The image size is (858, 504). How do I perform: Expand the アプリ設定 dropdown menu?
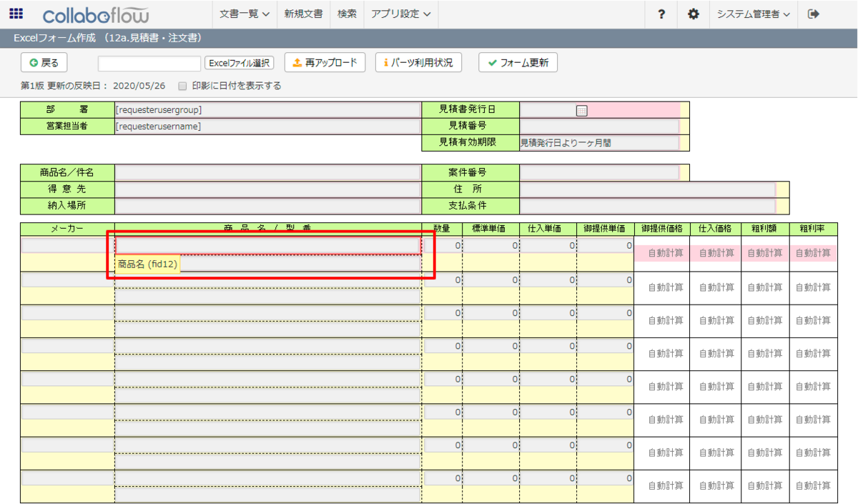pos(400,14)
